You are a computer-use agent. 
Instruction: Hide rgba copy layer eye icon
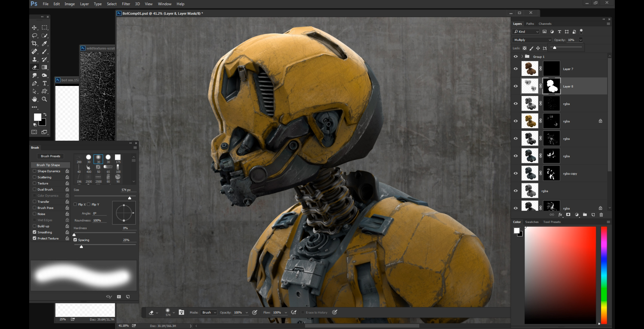tap(516, 174)
